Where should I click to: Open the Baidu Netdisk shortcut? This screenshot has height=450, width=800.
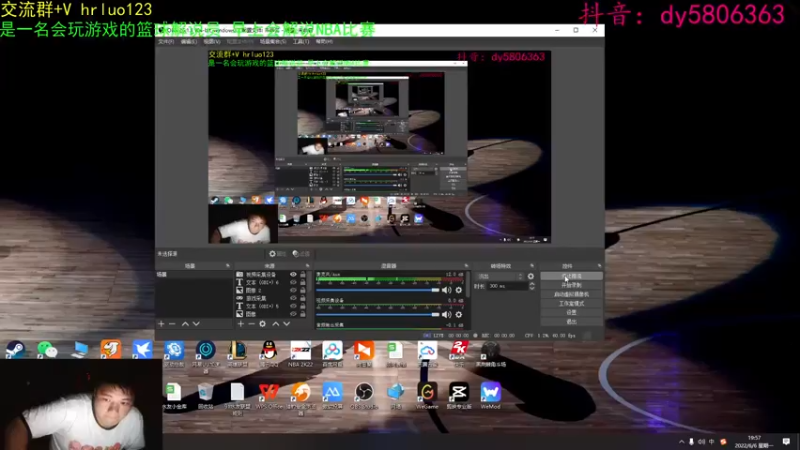point(332,353)
